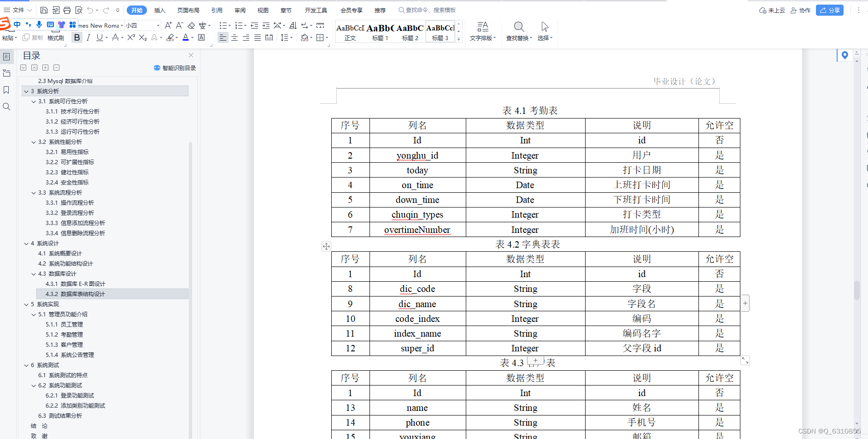The width and height of the screenshot is (868, 439).
Task: Click the table move handle icon
Action: pos(326,246)
